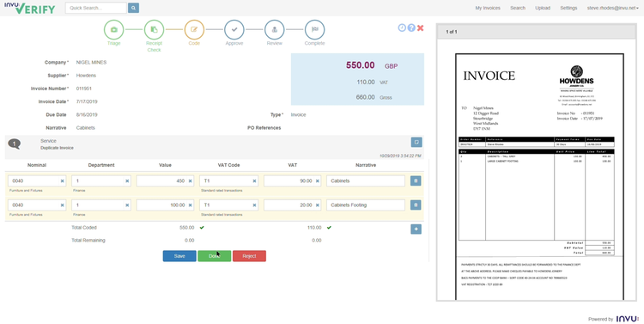Select the Complete flag step icon

(314, 29)
